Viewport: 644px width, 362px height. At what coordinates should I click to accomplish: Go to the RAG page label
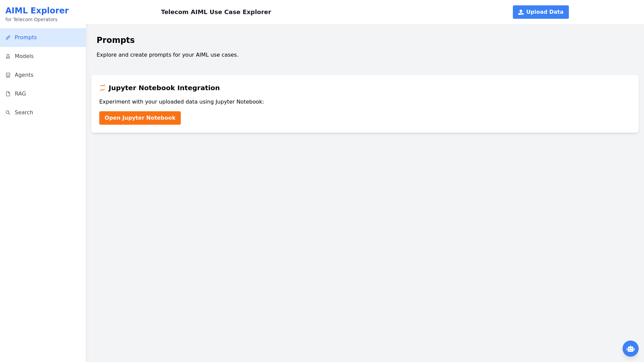click(20, 94)
